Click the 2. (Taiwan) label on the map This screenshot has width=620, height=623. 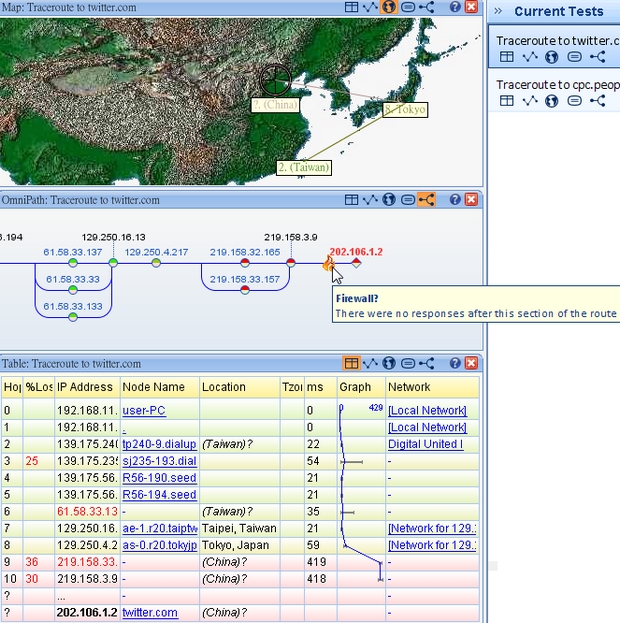304,167
